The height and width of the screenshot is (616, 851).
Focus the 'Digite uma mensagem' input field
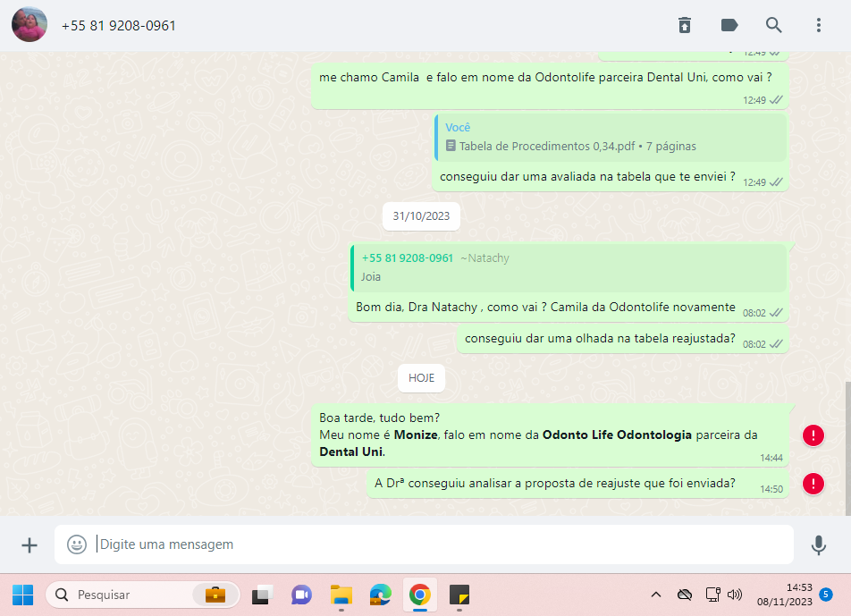point(424,544)
